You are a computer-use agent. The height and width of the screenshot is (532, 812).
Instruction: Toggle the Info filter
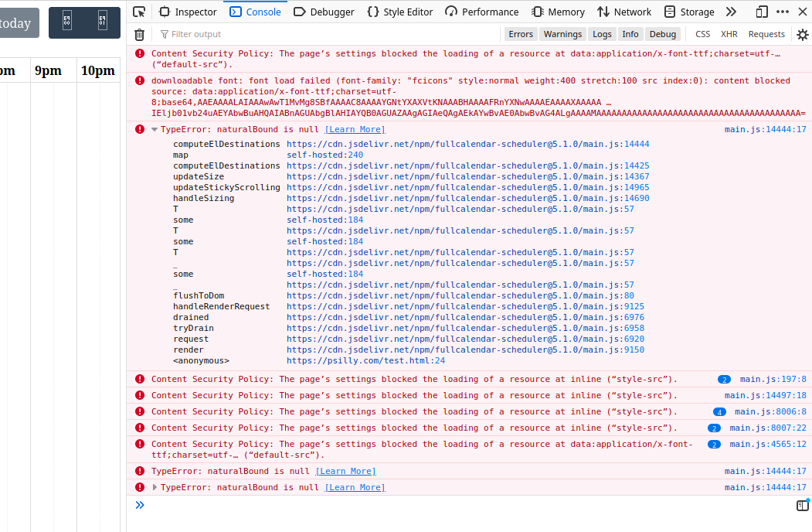click(x=630, y=34)
